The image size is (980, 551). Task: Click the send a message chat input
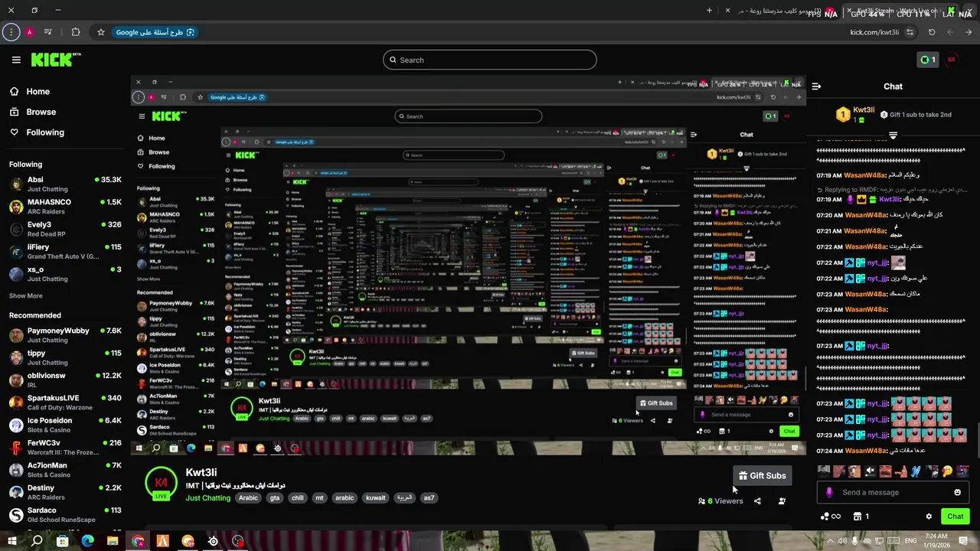pyautogui.click(x=893, y=492)
